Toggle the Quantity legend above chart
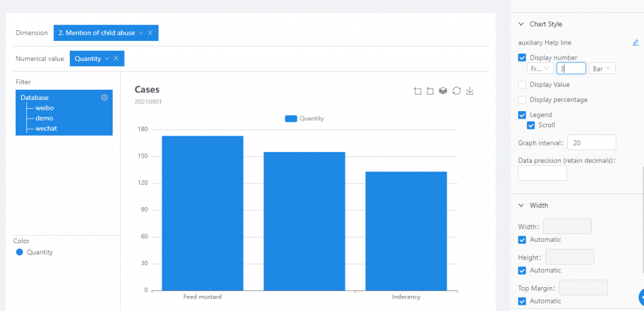The image size is (644, 311). pyautogui.click(x=304, y=118)
